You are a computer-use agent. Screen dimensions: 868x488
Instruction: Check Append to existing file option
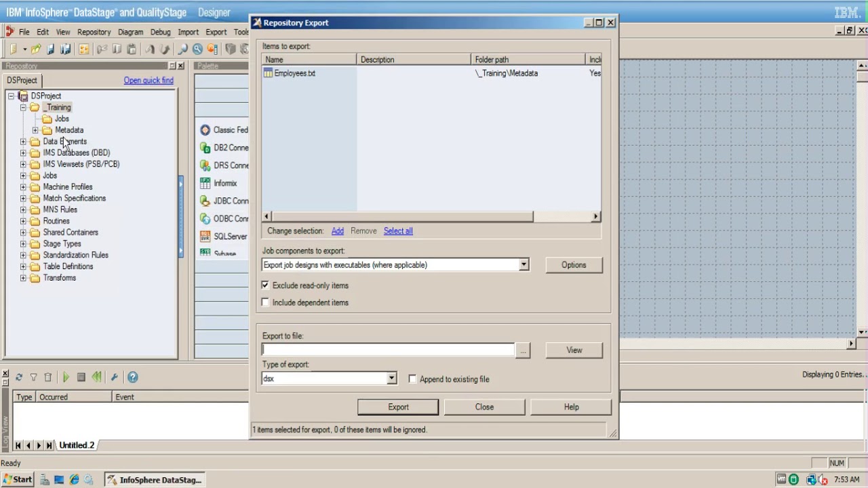click(412, 379)
